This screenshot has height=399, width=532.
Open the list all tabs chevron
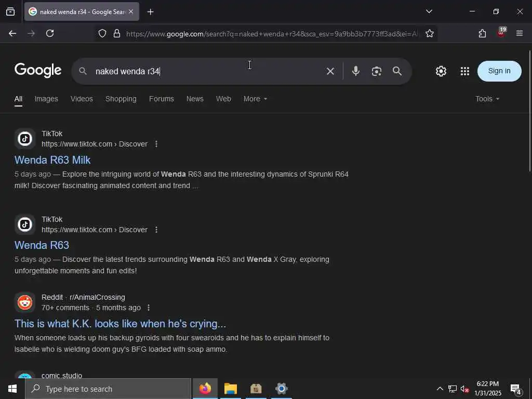pyautogui.click(x=429, y=11)
